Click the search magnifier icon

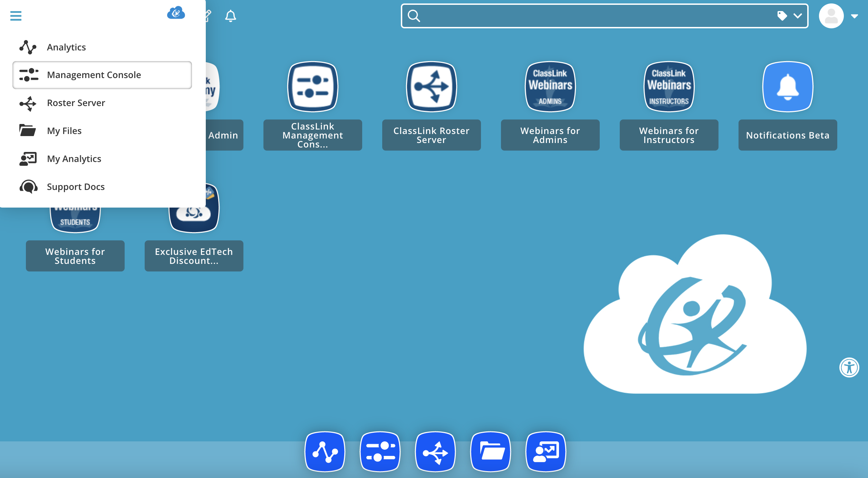414,16
